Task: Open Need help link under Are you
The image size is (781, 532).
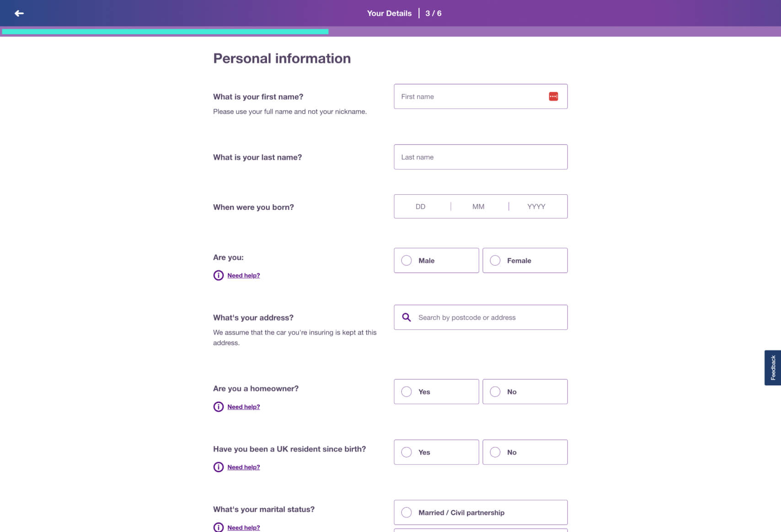Action: [244, 275]
